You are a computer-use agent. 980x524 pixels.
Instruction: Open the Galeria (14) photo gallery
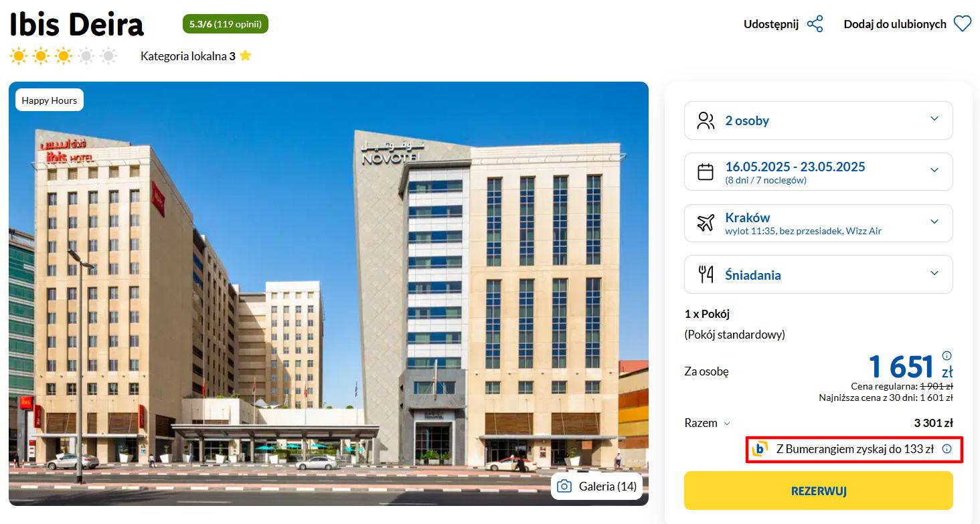(596, 487)
